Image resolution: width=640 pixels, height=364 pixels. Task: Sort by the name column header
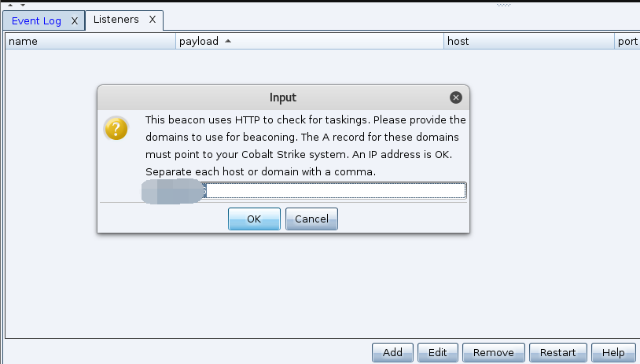[x=90, y=41]
